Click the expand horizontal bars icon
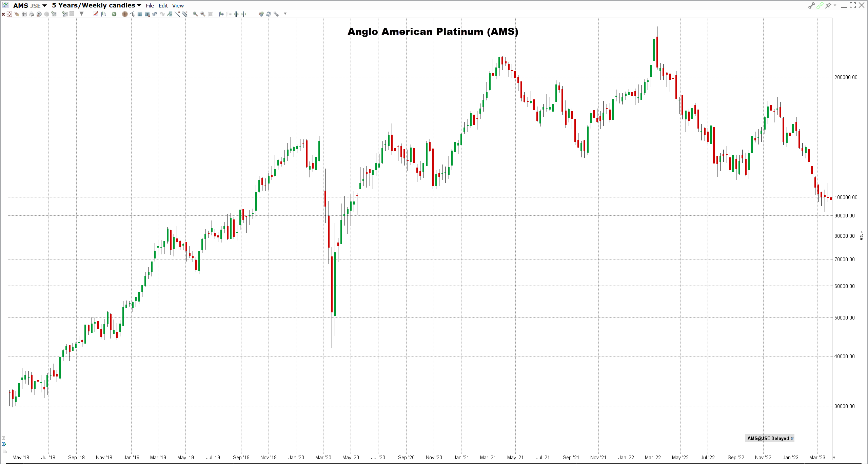868x464 pixels. click(236, 14)
